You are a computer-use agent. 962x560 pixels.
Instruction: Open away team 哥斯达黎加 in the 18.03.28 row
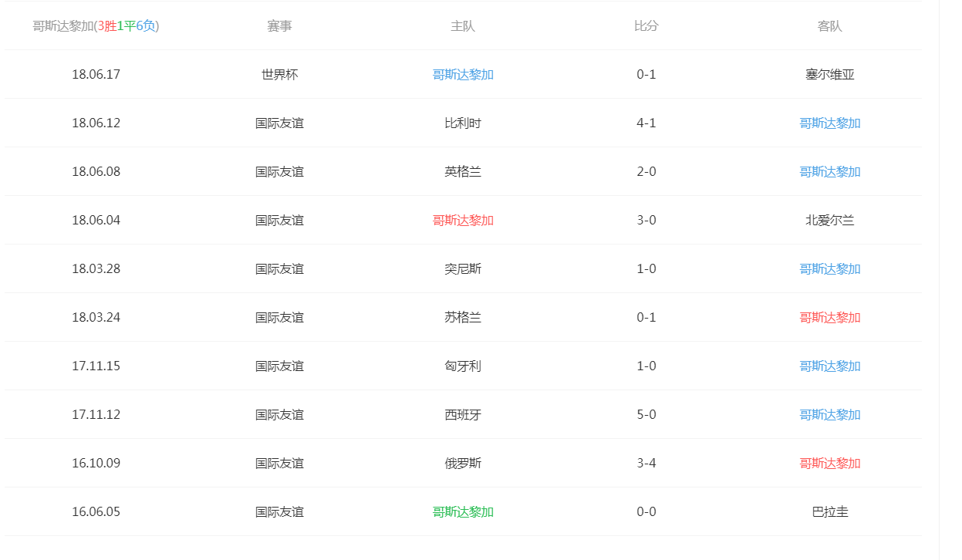[830, 269]
